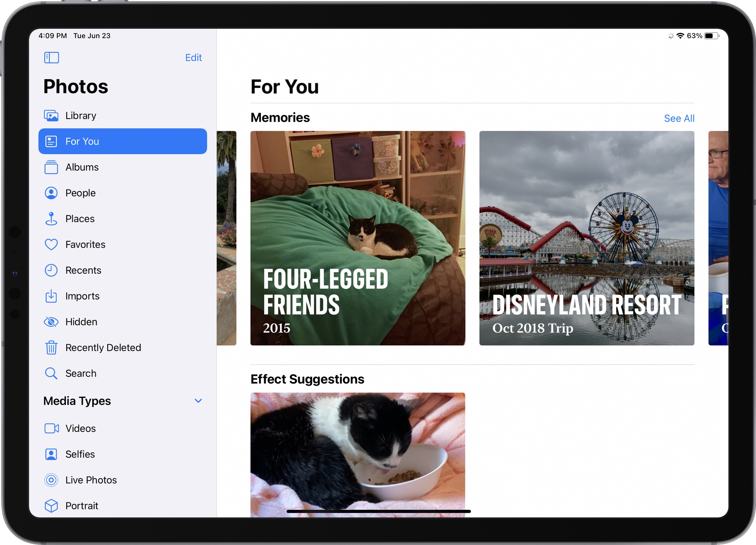Click the Recents clock icon
This screenshot has height=545, width=756.
point(51,270)
